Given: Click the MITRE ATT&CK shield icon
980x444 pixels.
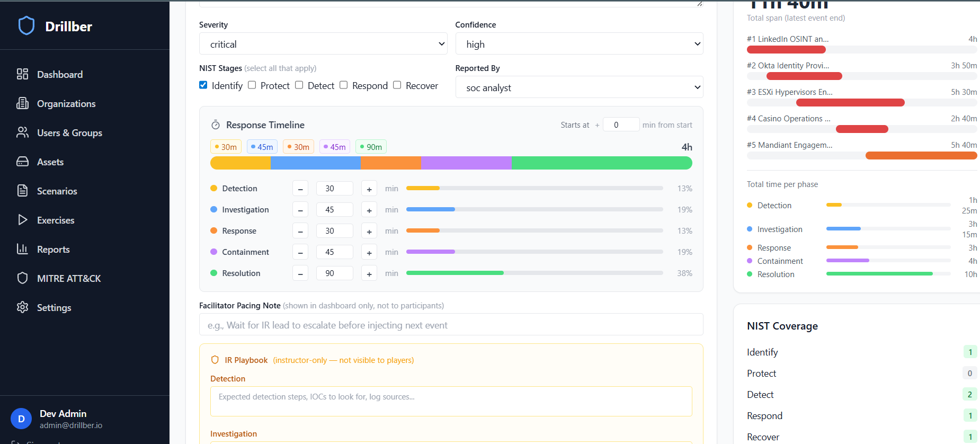Looking at the screenshot, I should [x=22, y=278].
